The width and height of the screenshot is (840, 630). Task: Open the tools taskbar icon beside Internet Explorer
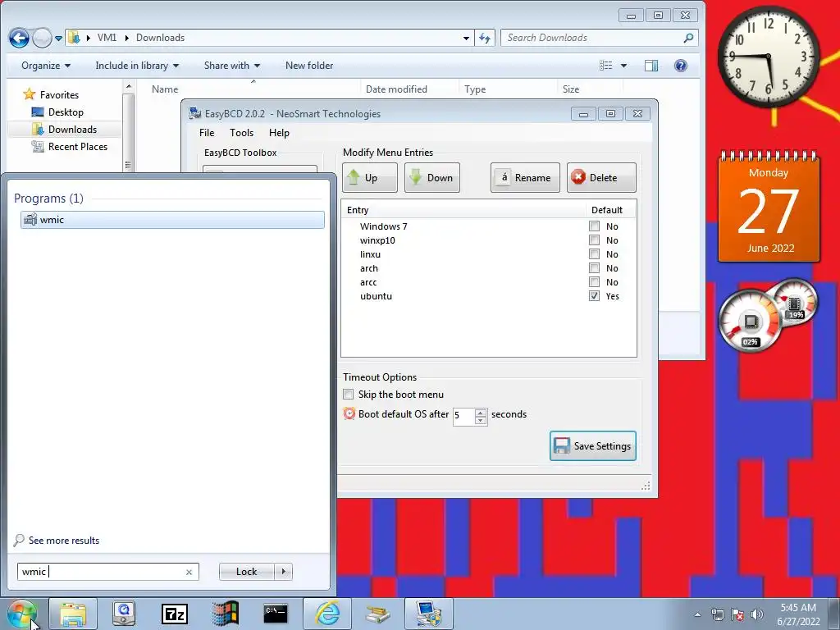(x=377, y=614)
